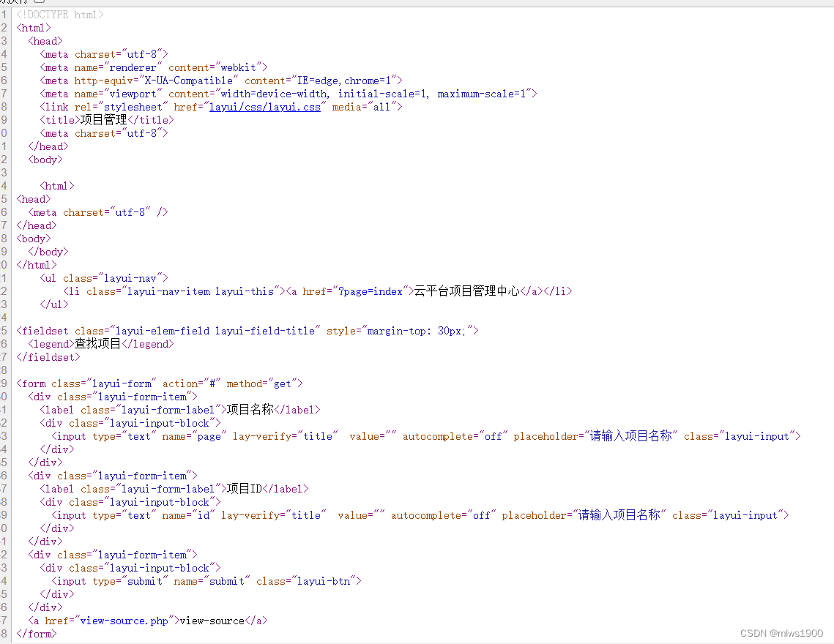Select the label text 项目名称
Image resolution: width=834 pixels, height=644 pixels.
tap(250, 410)
